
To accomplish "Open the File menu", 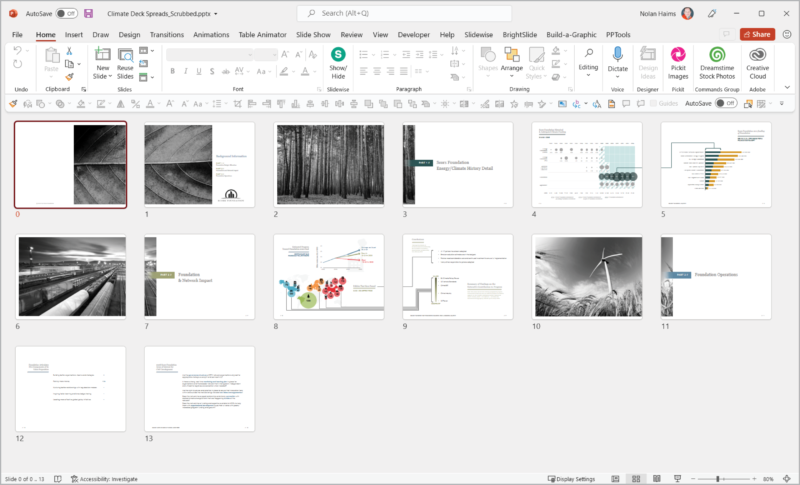I will pos(17,35).
